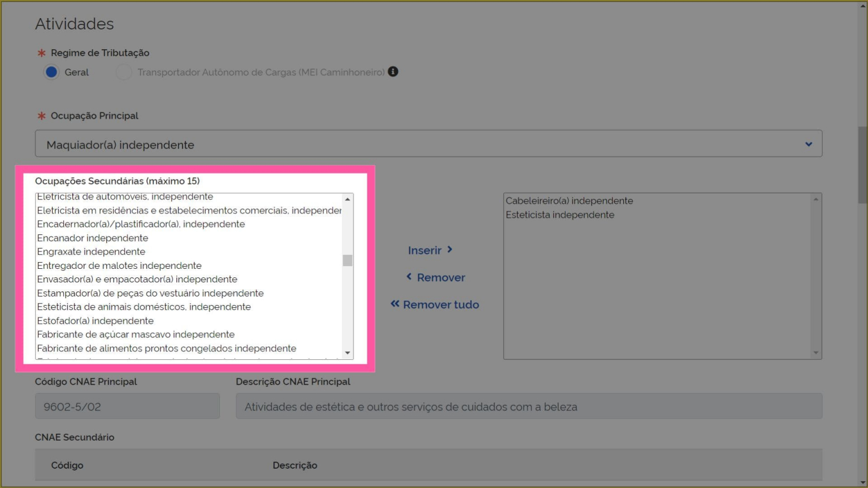This screenshot has width=868, height=488.
Task: Click down arrow of selected occupations scrollbar
Action: (815, 353)
